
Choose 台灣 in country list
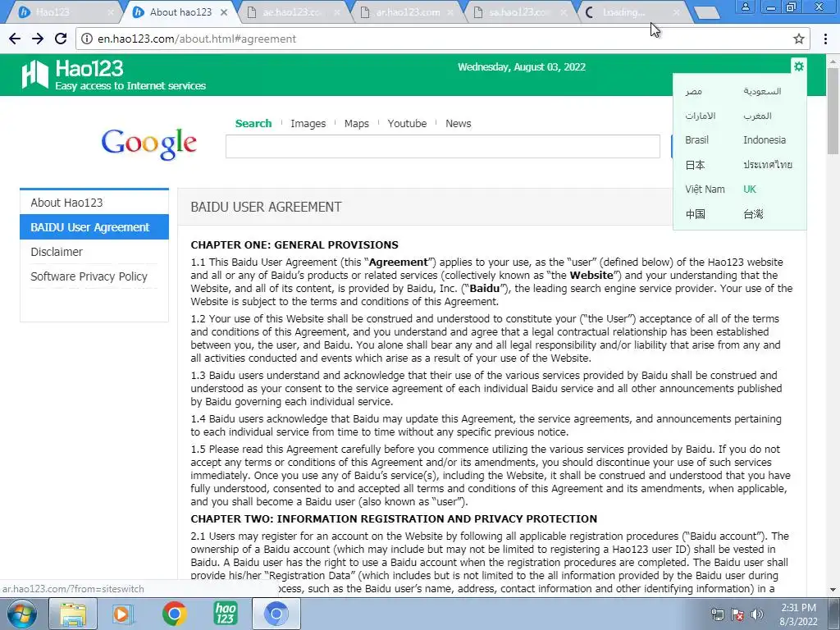753,214
